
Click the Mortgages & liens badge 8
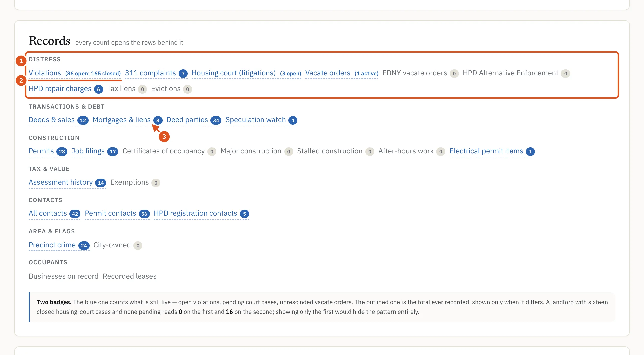click(x=158, y=120)
